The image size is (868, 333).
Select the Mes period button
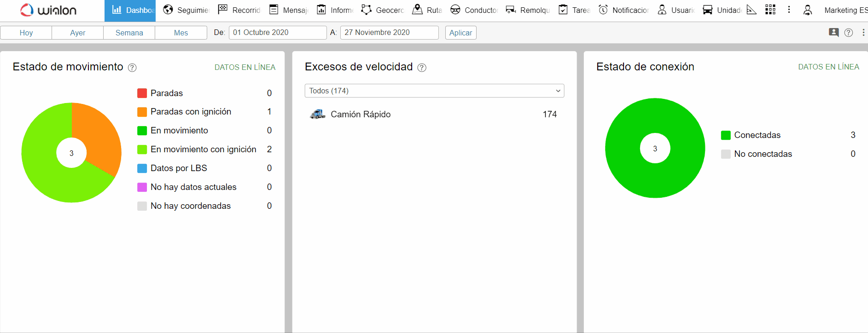tap(181, 33)
